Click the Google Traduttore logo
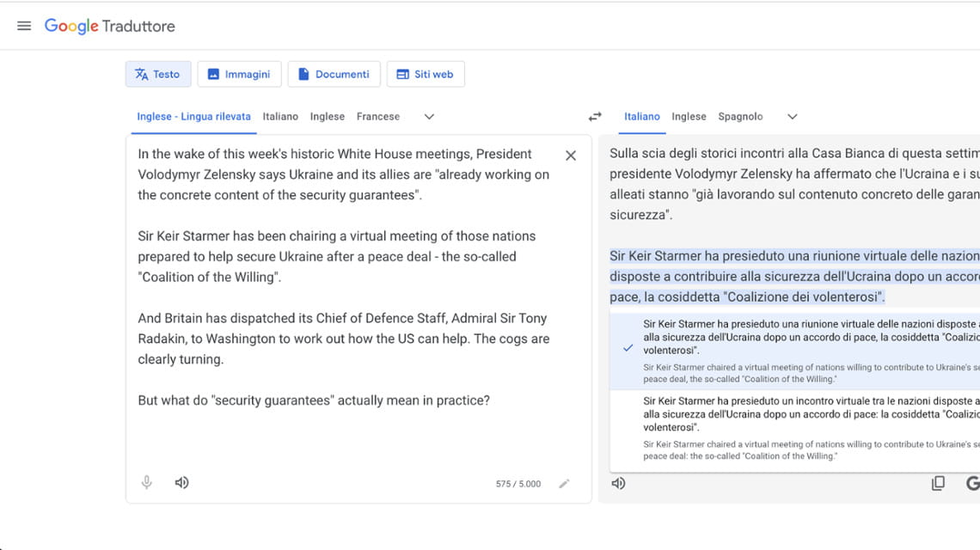The width and height of the screenshot is (980, 550). 109,26
